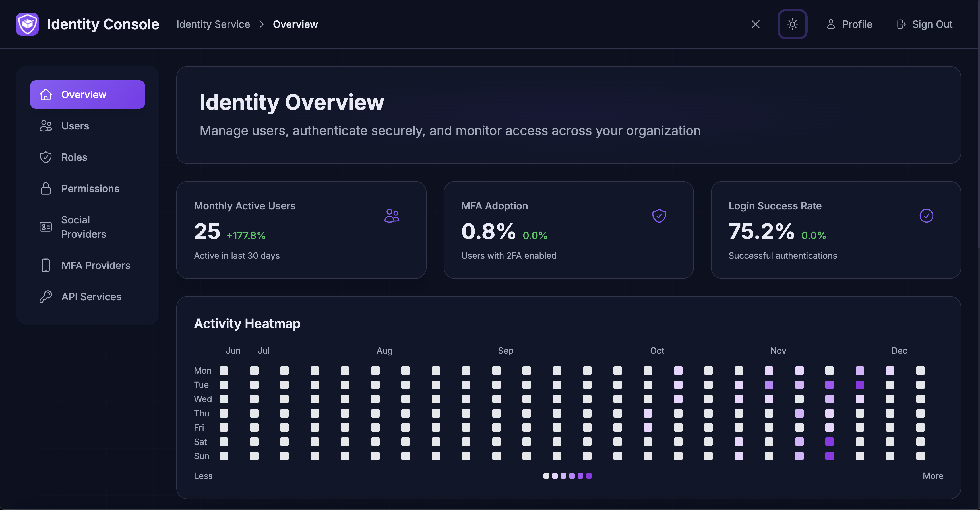
Task: Open the Identity Service breadcrumb link
Action: (213, 24)
